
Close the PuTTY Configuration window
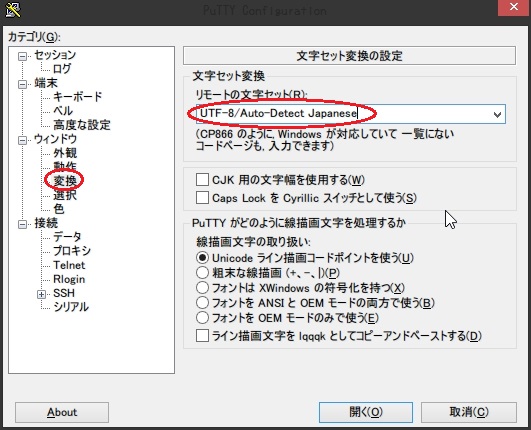pyautogui.click(x=514, y=7)
